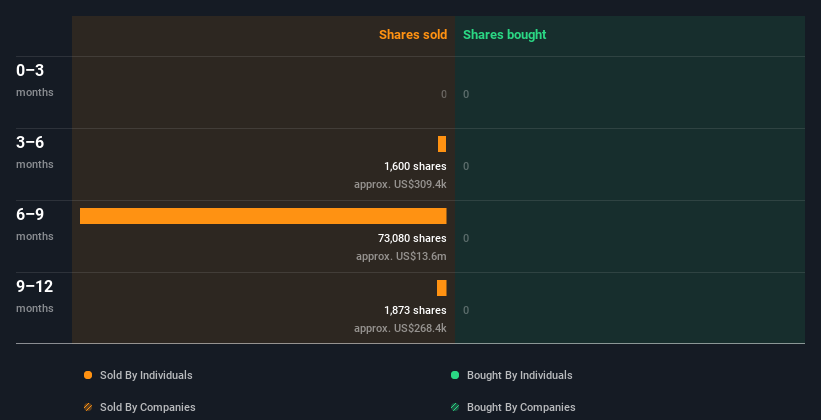Toggle the Bought By Individuals legend label
821x420 pixels.
pos(519,375)
